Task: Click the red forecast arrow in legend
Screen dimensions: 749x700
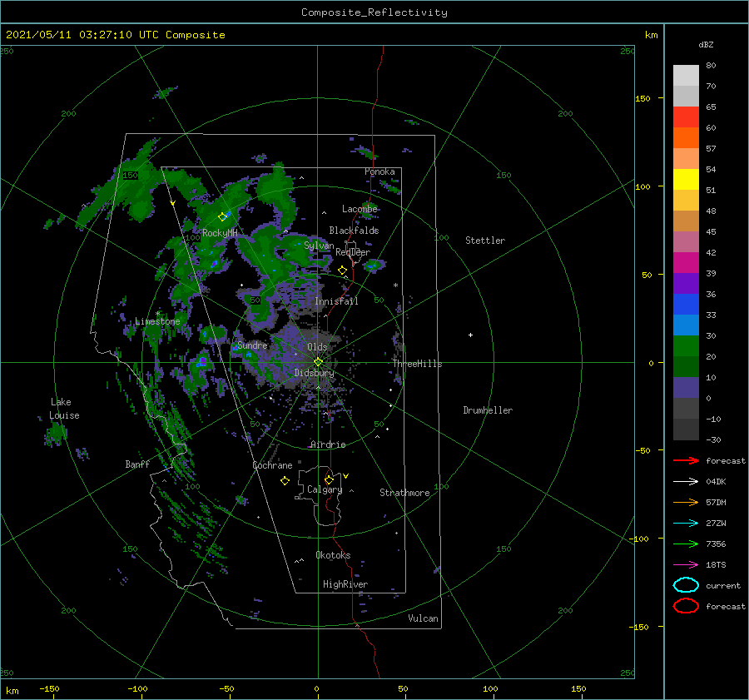Action: (686, 460)
